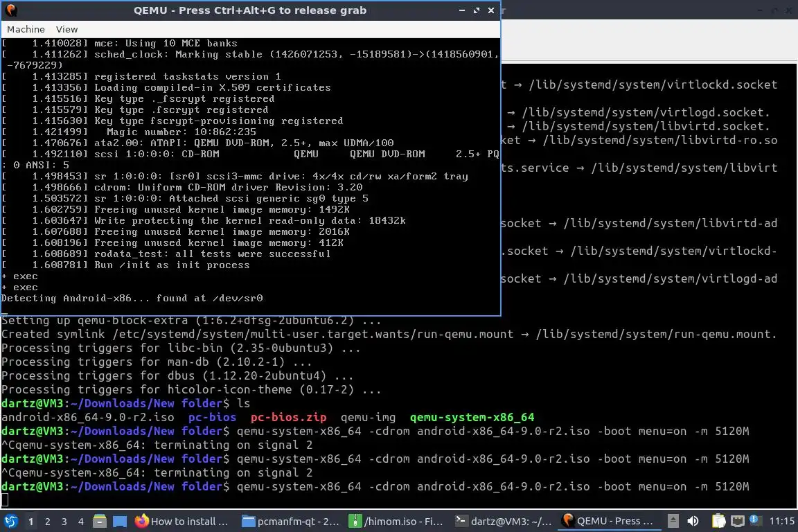Click the QEMU logo in title bar
798x532 pixels.
(10, 10)
